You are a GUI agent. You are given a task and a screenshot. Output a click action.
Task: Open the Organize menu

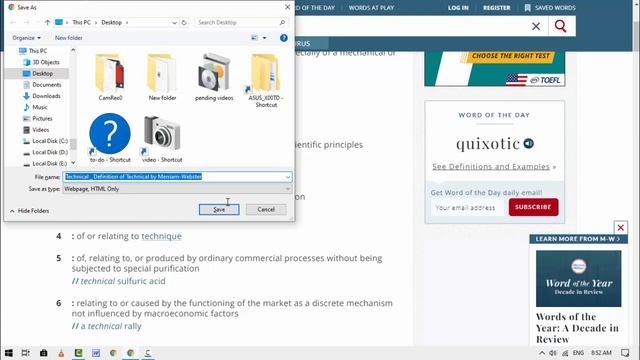[x=27, y=38]
